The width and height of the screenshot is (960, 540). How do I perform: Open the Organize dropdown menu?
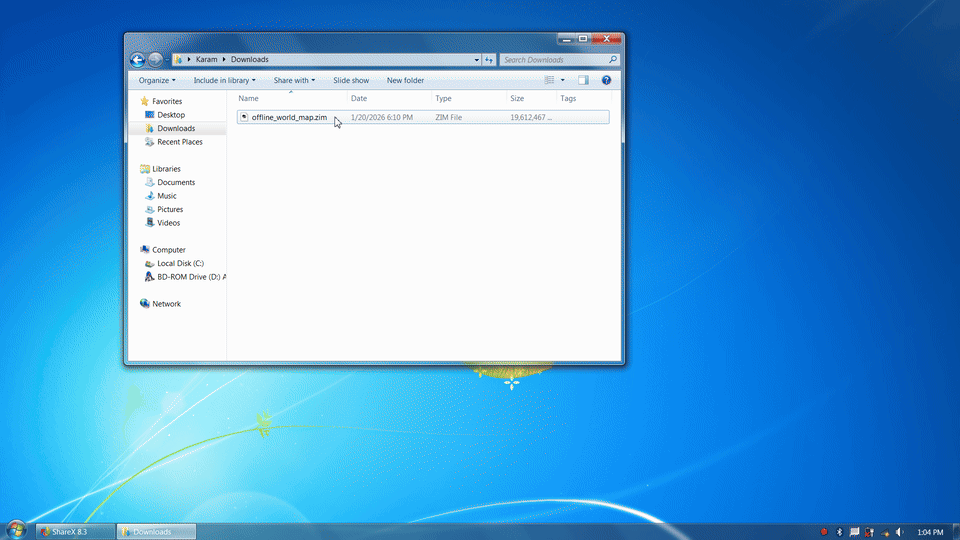coord(157,80)
